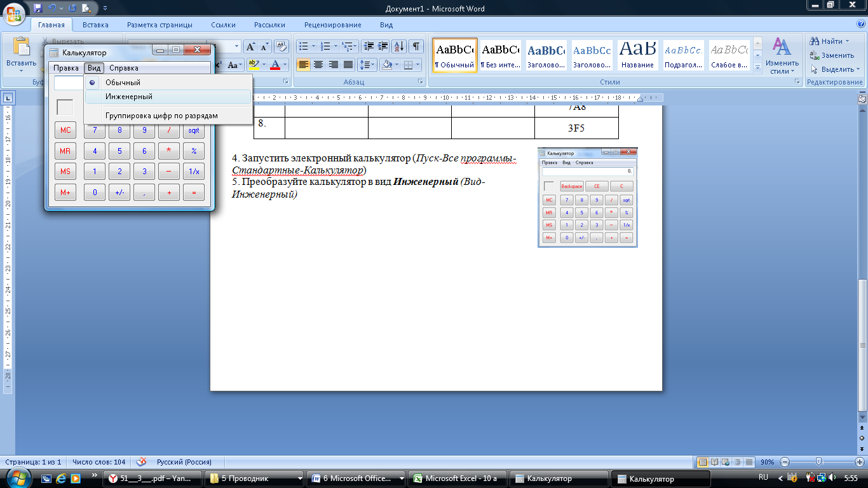The width and height of the screenshot is (868, 488).
Task: Apply the Без интервала style
Action: [x=500, y=56]
